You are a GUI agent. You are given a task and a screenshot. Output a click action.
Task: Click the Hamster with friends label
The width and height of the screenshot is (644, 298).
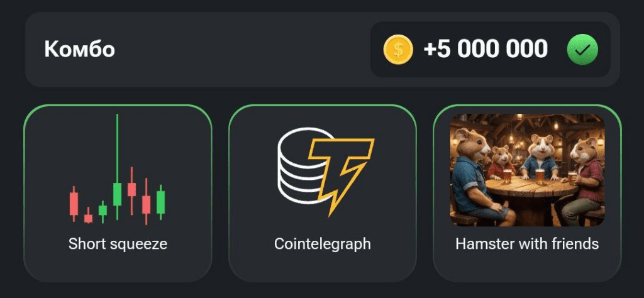527,243
